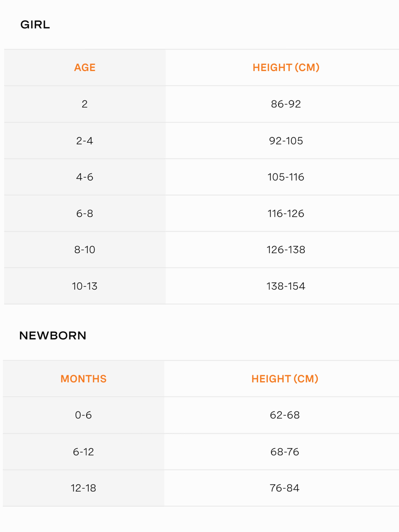
Task: Click the NEWBORN section heading
Action: pos(53,335)
